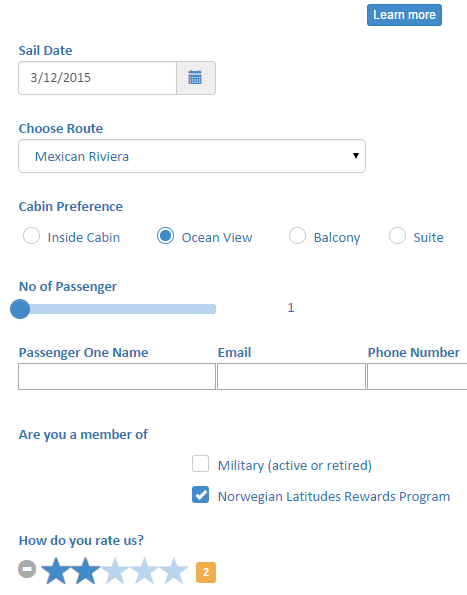The image size is (467, 595).
Task: Clear rating with the gray minus icon
Action: pos(27,569)
